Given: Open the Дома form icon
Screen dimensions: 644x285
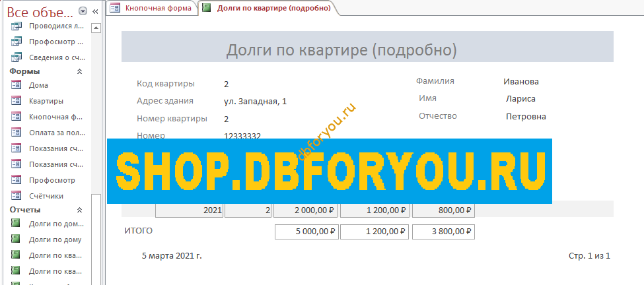Looking at the screenshot, I should 16,85.
